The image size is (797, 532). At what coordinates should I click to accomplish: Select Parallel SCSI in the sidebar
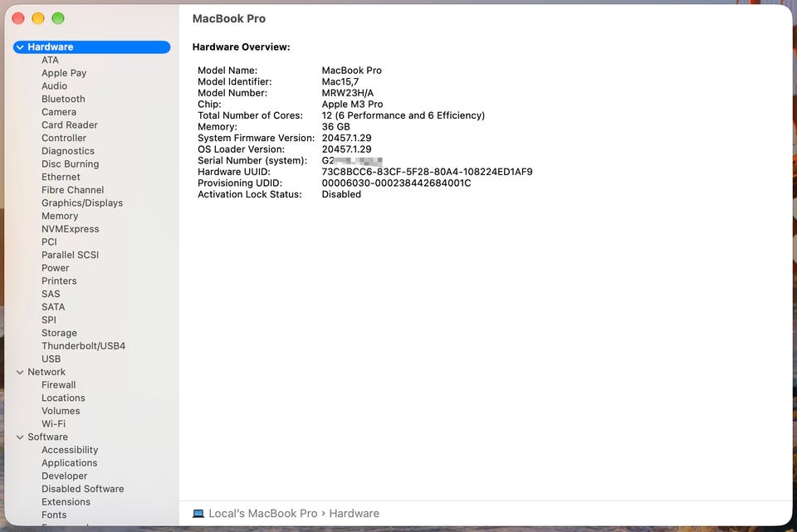tap(70, 255)
